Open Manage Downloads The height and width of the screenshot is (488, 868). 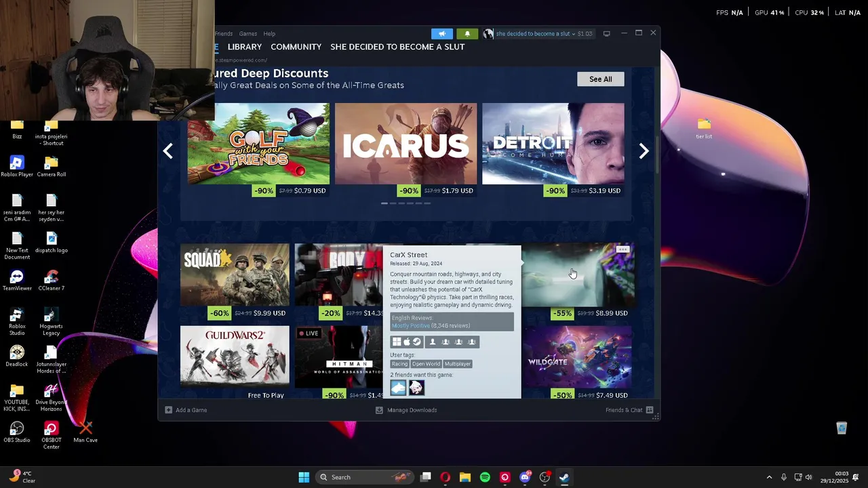pos(406,410)
